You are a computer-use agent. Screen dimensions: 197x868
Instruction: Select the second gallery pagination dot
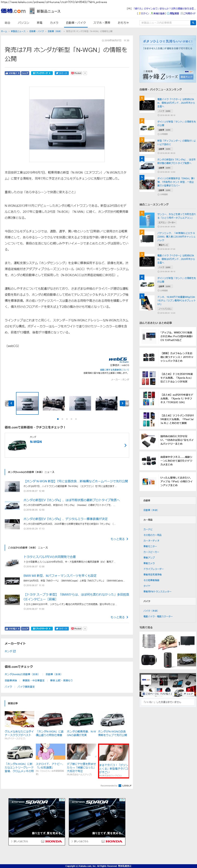click(62, 419)
